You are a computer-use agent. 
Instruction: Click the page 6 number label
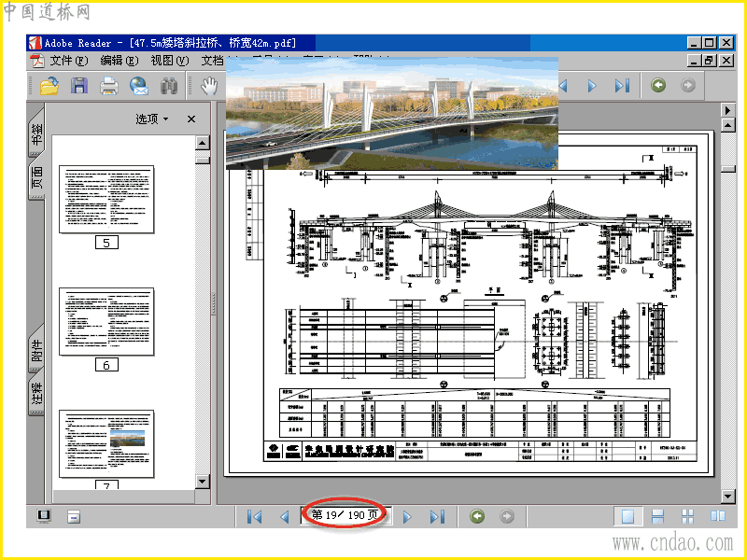106,365
